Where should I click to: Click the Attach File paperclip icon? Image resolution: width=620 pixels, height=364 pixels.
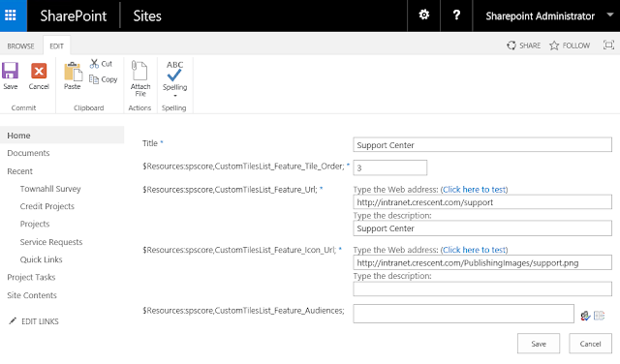click(x=139, y=71)
